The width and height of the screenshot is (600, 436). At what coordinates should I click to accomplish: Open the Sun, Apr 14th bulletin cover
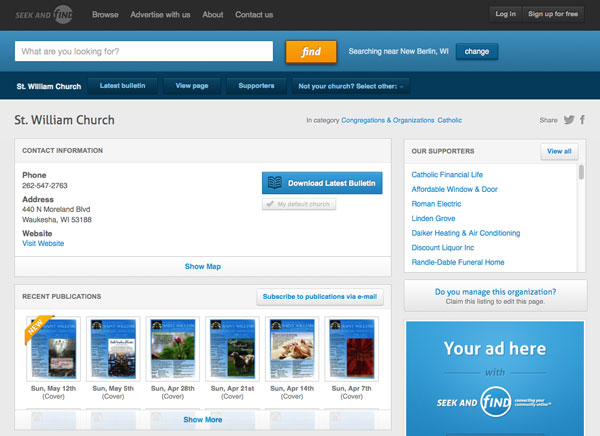tap(292, 349)
